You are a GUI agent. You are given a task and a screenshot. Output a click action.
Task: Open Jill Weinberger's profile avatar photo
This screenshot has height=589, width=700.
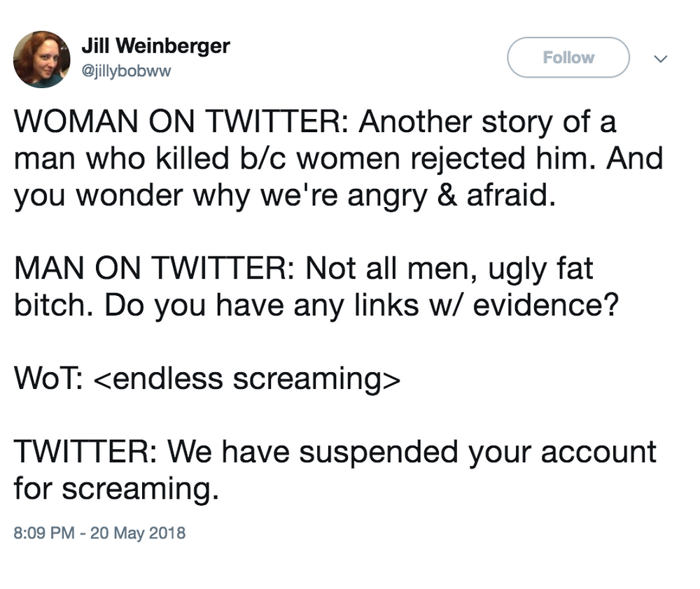click(x=41, y=59)
